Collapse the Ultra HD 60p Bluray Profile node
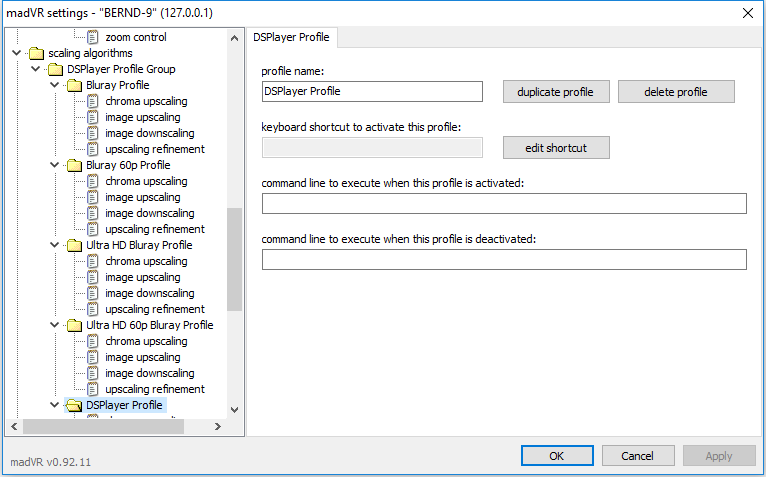Image resolution: width=766 pixels, height=477 pixels. (55, 325)
